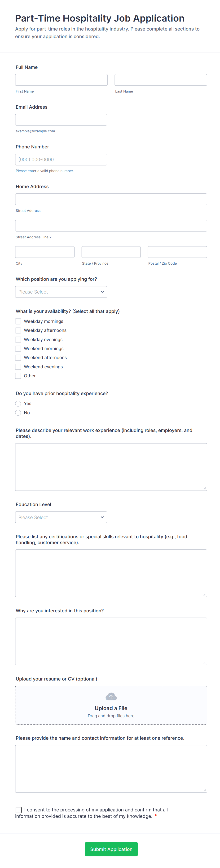Check the Weekday afternoons option
This screenshot has width=220, height=868.
(x=18, y=330)
